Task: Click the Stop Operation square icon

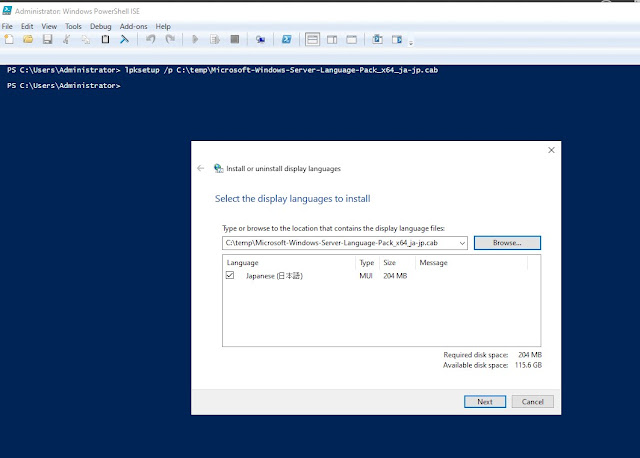Action: pyautogui.click(x=235, y=39)
